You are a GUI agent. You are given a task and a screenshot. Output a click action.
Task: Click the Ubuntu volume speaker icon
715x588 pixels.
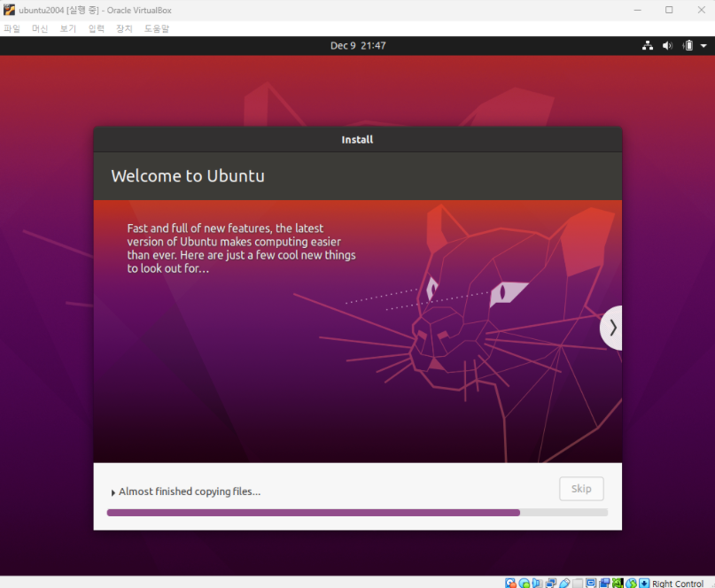point(667,45)
